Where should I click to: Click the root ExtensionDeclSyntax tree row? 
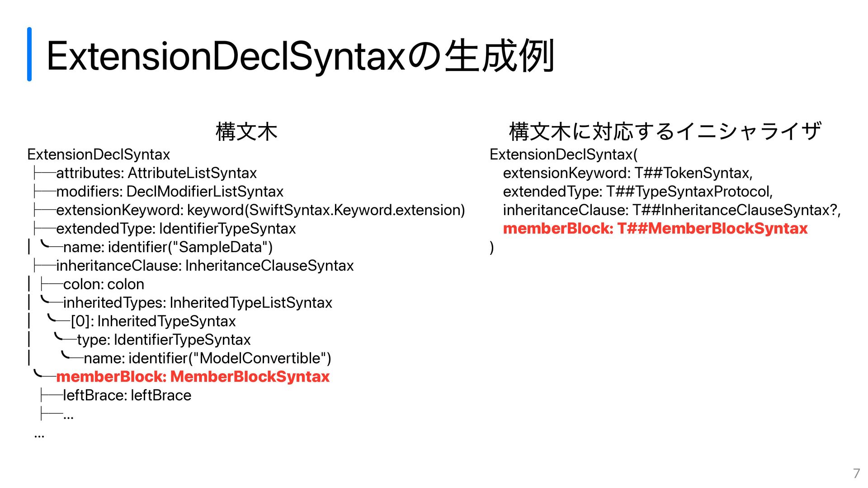tap(99, 155)
